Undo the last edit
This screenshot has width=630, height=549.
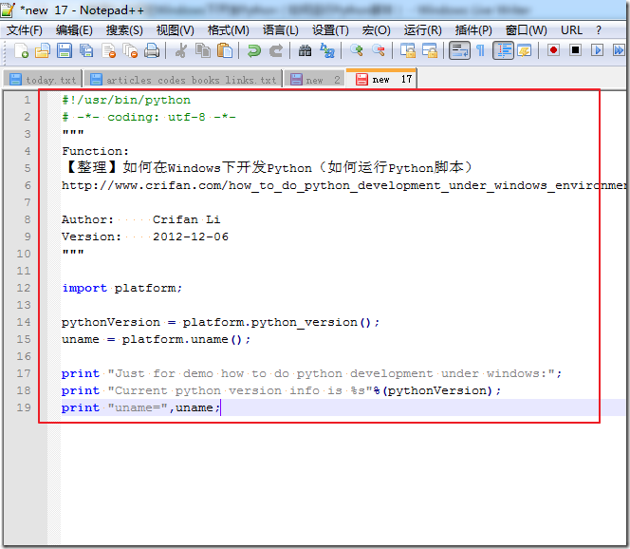[254, 51]
